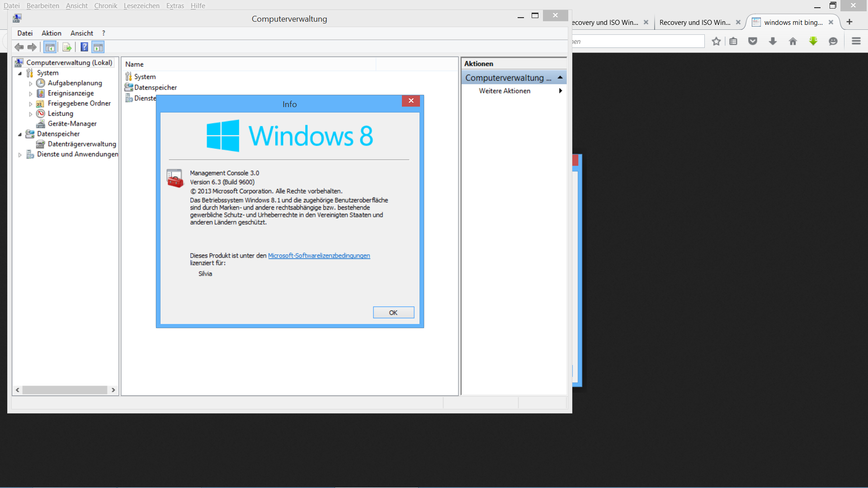Toggle the console tree pane toolbar icon
The width and height of the screenshot is (868, 488).
click(50, 47)
